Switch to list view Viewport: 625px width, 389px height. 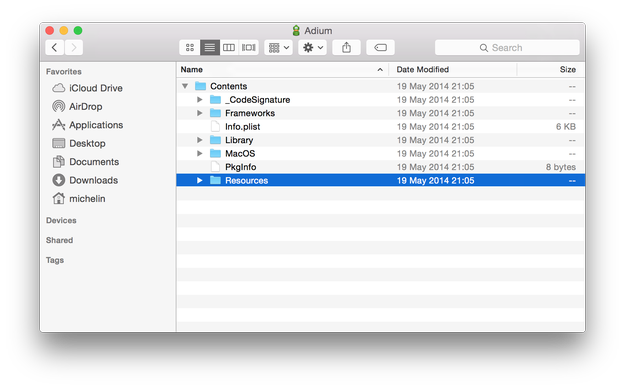click(x=210, y=47)
